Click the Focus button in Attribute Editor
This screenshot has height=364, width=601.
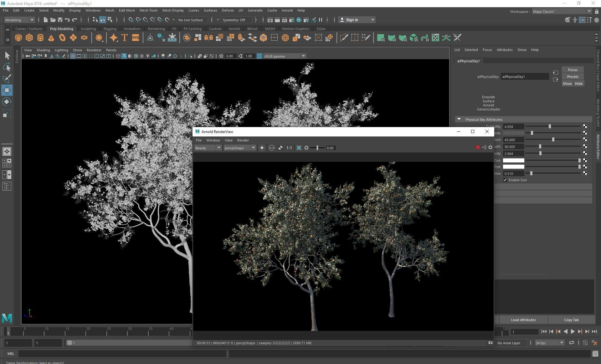(573, 70)
